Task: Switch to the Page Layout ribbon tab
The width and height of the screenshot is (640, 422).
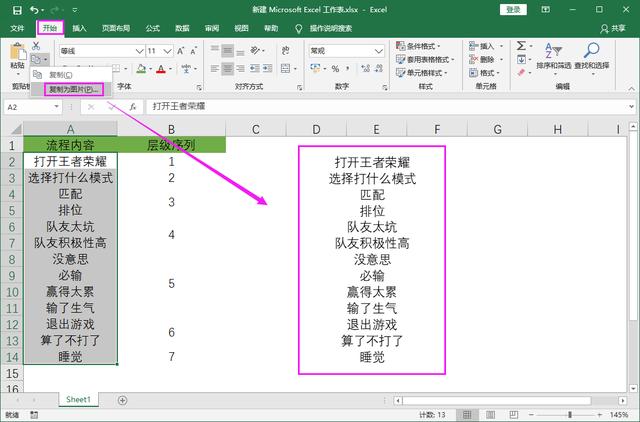Action: click(x=116, y=28)
